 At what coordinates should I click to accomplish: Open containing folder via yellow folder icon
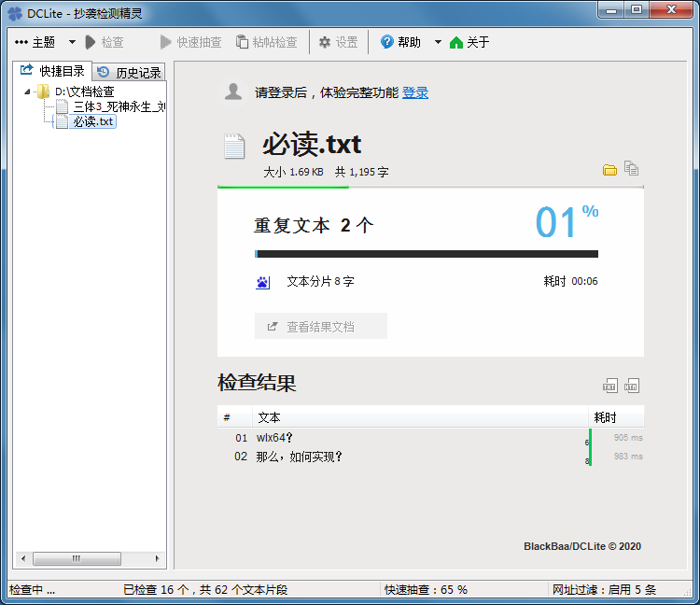[609, 170]
